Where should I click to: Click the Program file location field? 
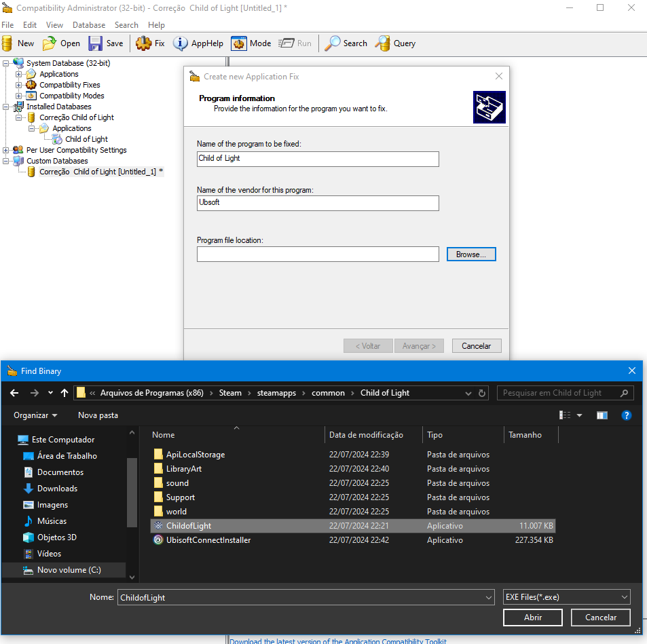(x=318, y=254)
